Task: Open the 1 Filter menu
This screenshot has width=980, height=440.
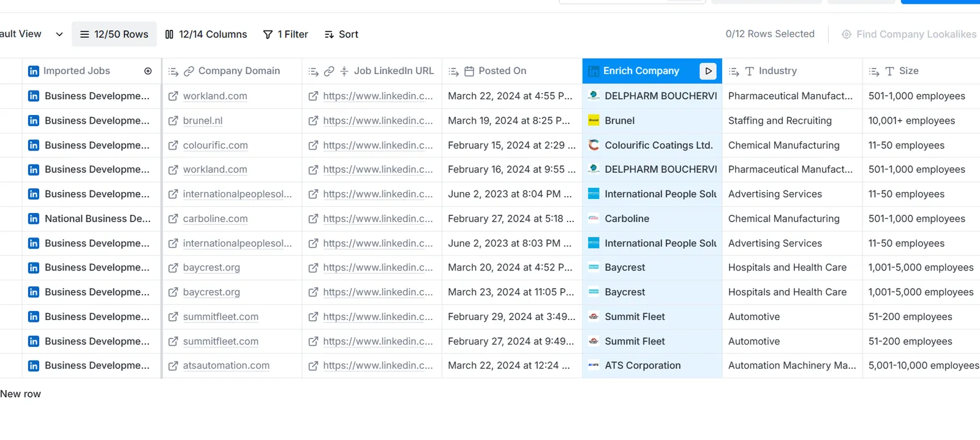Action: coord(285,34)
